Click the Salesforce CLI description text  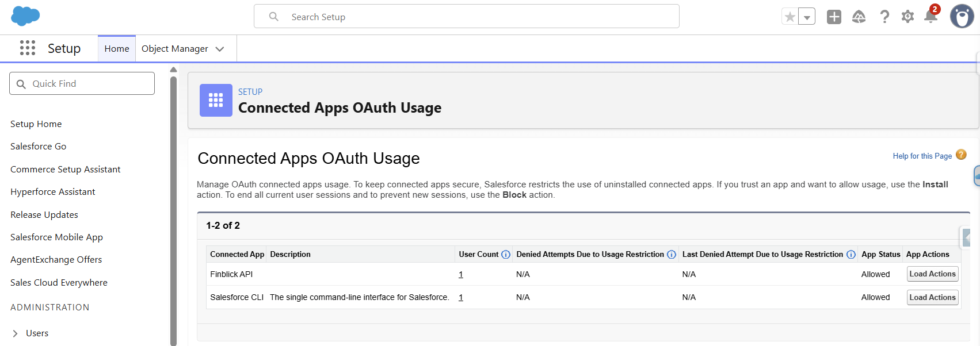[360, 297]
